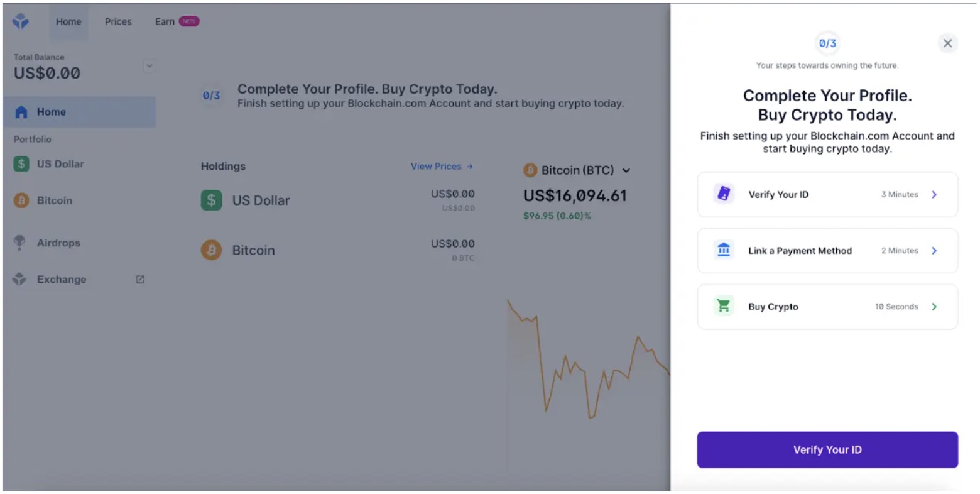Click the Verify Your ID card icon
The width and height of the screenshot is (980, 494).
pos(723,194)
